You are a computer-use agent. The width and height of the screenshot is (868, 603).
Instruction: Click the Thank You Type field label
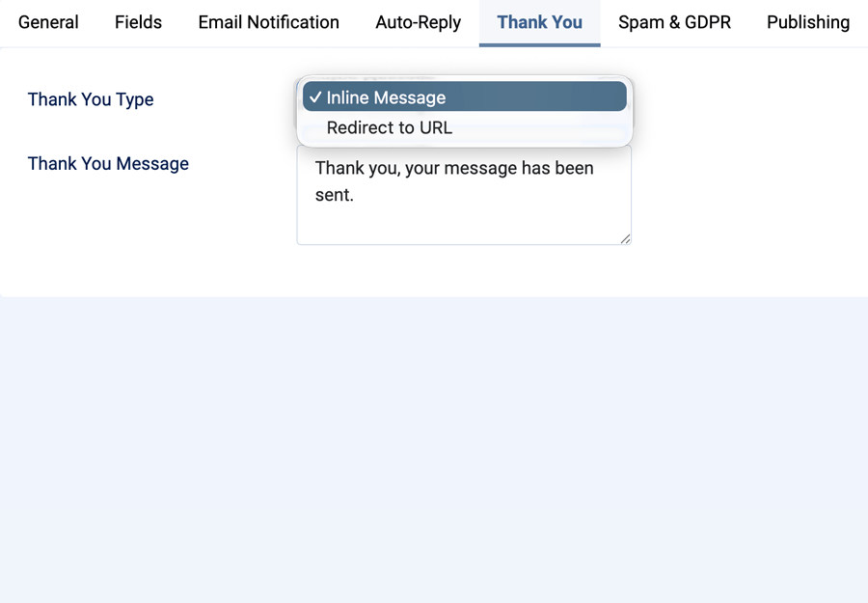click(x=91, y=99)
